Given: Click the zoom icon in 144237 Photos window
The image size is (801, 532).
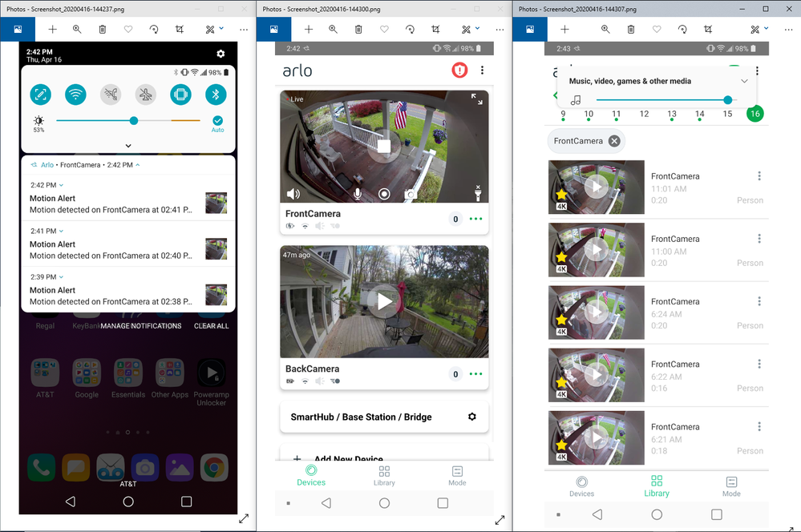Looking at the screenshot, I should click(77, 30).
